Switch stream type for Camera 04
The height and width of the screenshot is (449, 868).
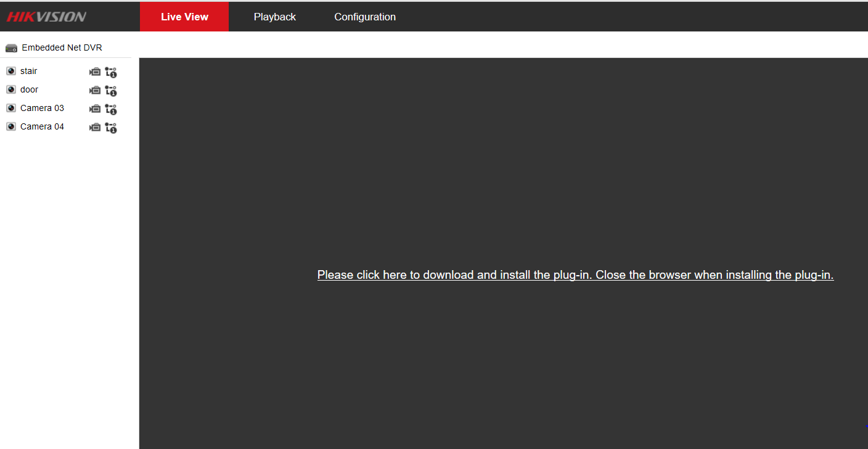[x=111, y=128]
